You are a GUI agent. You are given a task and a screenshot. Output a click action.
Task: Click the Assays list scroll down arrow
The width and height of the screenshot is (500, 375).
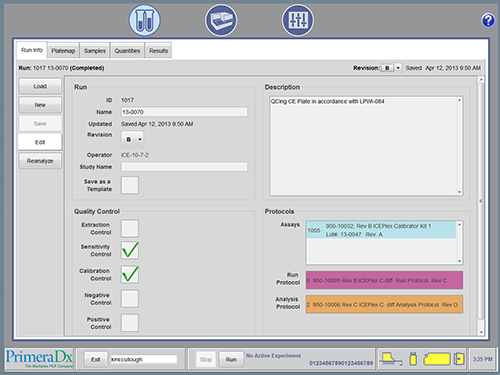tap(459, 261)
